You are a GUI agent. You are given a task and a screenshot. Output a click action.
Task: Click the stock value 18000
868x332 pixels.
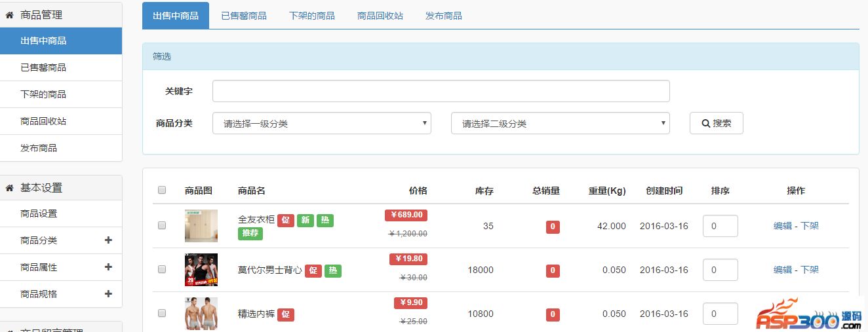(x=481, y=270)
